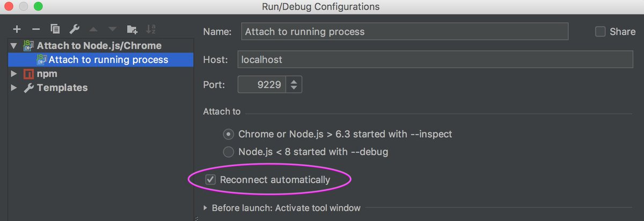
Task: Click the Templates label in tree
Action: coord(62,88)
